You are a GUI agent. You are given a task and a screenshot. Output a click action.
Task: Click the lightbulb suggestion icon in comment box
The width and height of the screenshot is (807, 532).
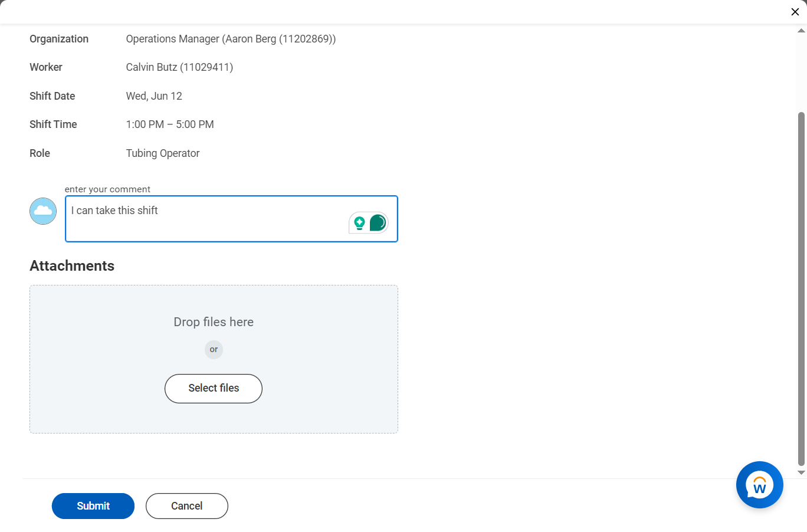pyautogui.click(x=359, y=223)
